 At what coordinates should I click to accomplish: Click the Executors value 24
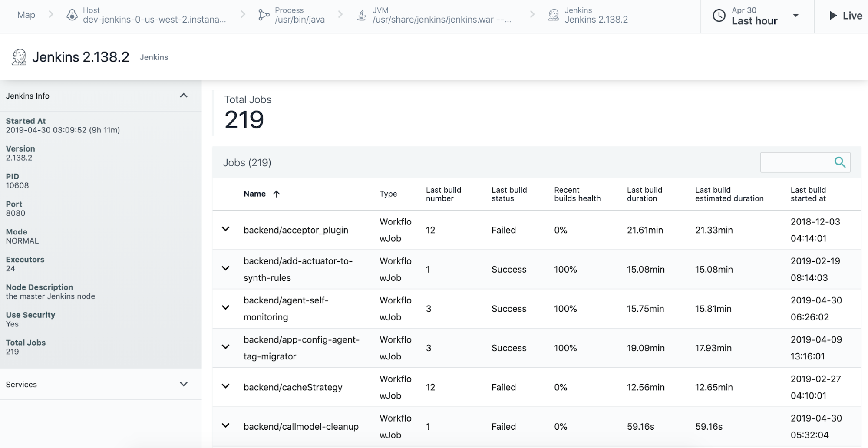(x=10, y=269)
